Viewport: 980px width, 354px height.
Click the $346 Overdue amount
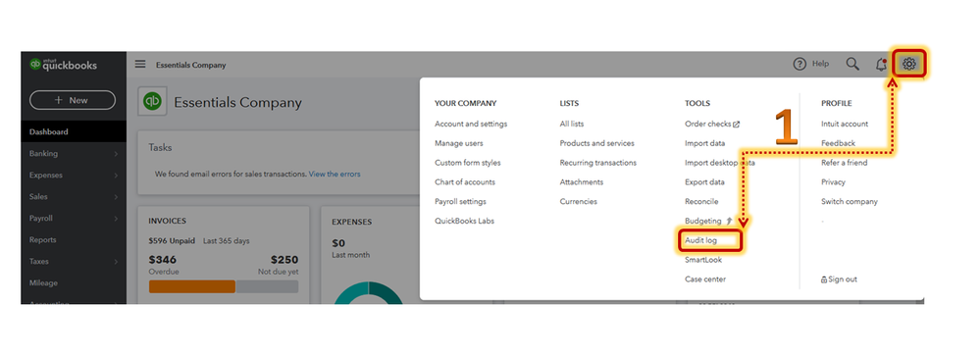pos(163,259)
